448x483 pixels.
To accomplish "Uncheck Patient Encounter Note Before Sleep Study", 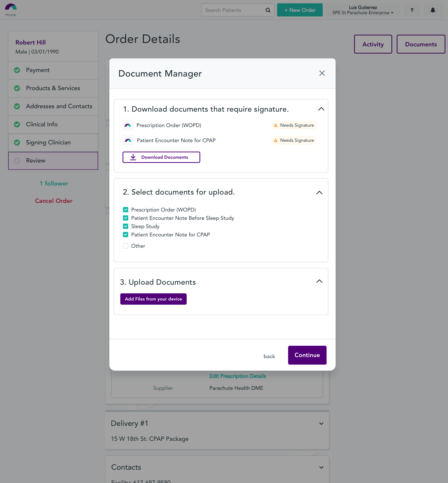I will click(126, 218).
